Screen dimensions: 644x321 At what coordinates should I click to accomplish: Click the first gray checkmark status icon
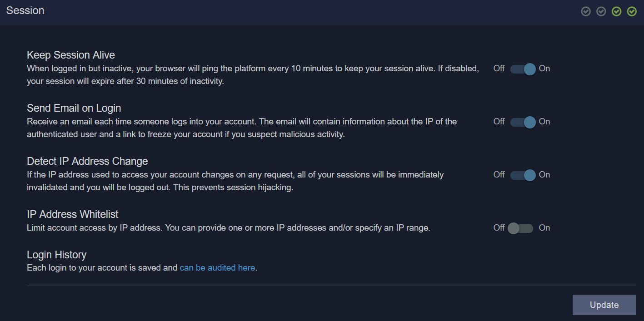click(x=586, y=11)
